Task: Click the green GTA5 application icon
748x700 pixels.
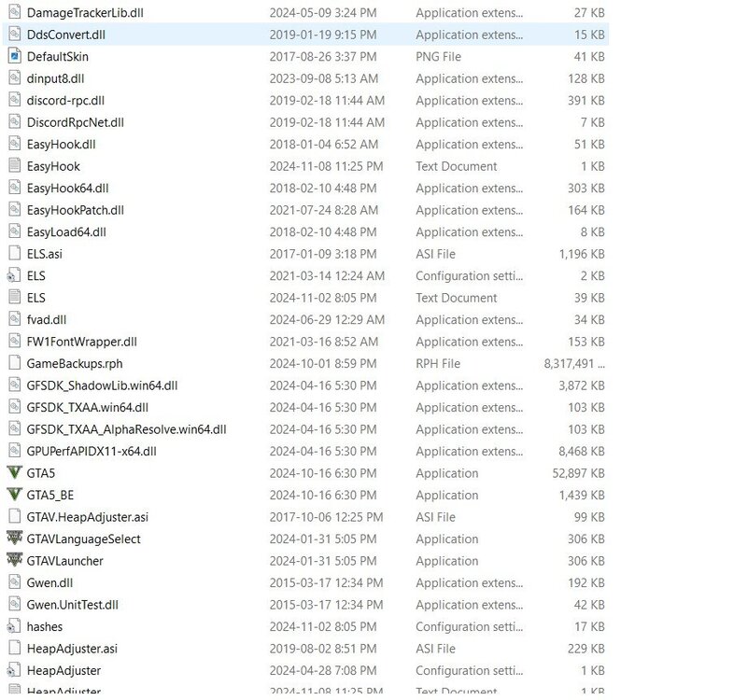Action: tap(14, 473)
